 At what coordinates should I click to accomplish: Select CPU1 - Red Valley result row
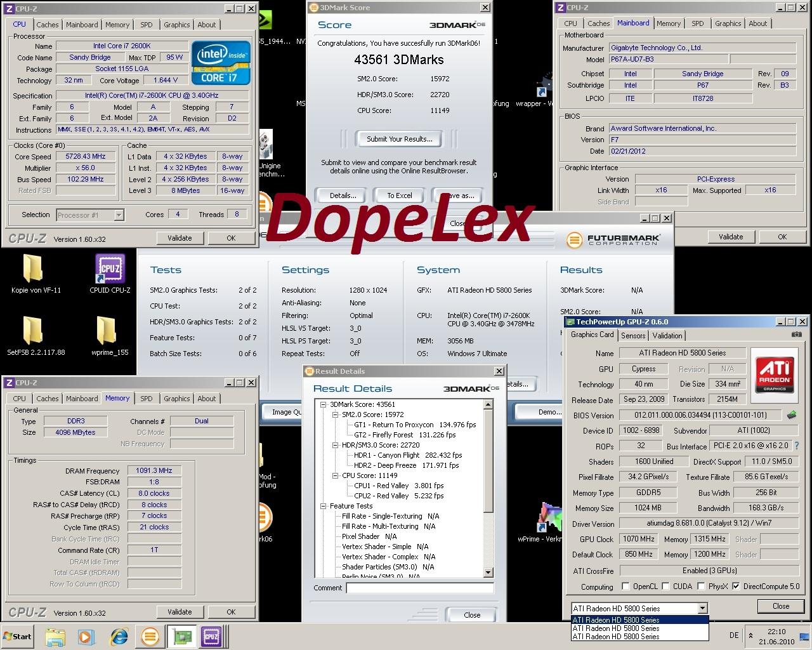398,486
